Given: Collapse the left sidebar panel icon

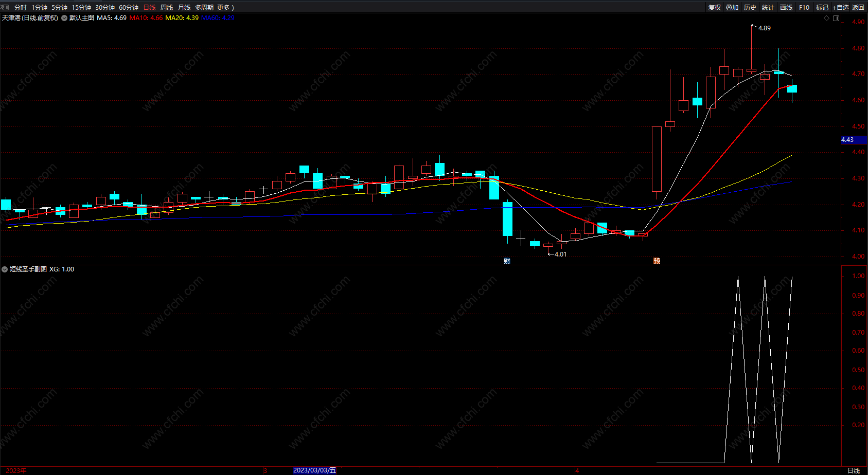Looking at the screenshot, I should pos(5,7).
